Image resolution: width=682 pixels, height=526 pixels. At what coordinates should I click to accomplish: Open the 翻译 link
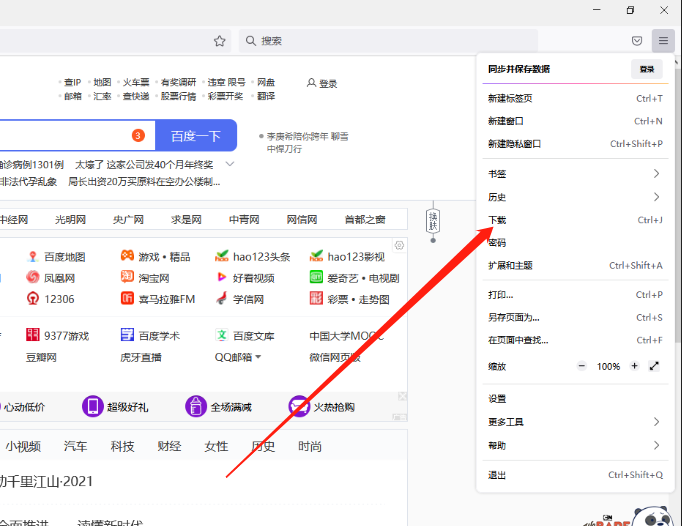click(266, 96)
